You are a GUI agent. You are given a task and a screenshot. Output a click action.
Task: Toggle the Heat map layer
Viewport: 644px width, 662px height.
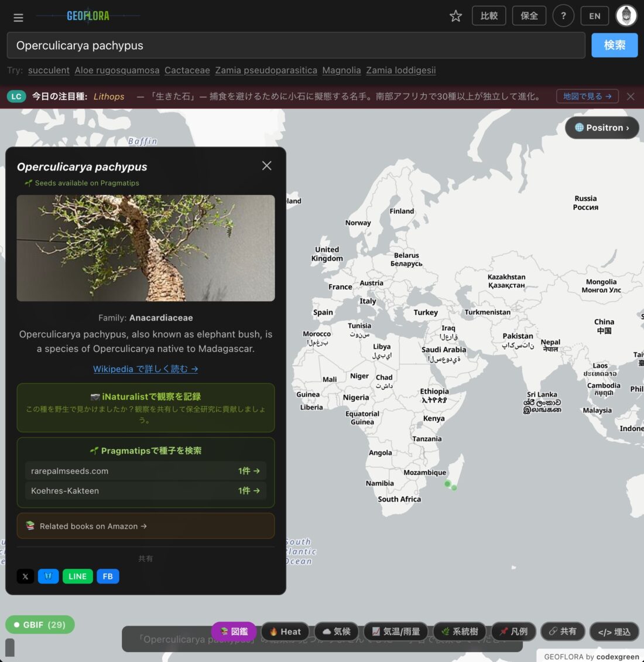pos(285,632)
